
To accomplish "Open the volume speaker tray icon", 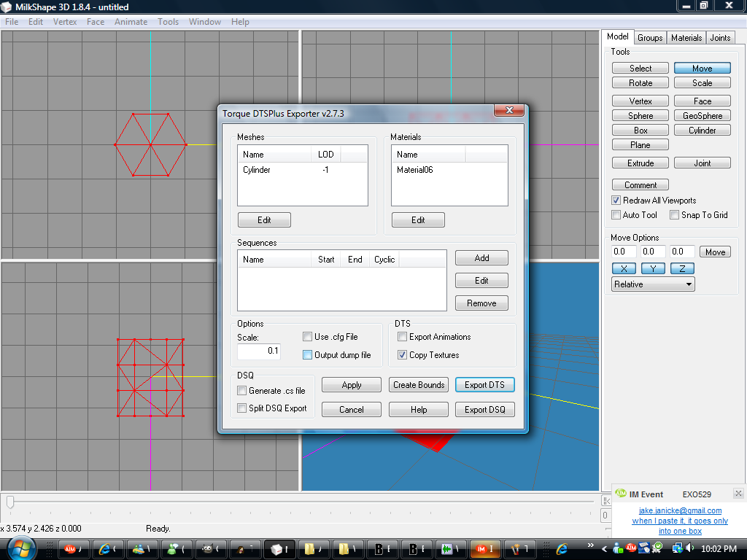I will pyautogui.click(x=689, y=548).
